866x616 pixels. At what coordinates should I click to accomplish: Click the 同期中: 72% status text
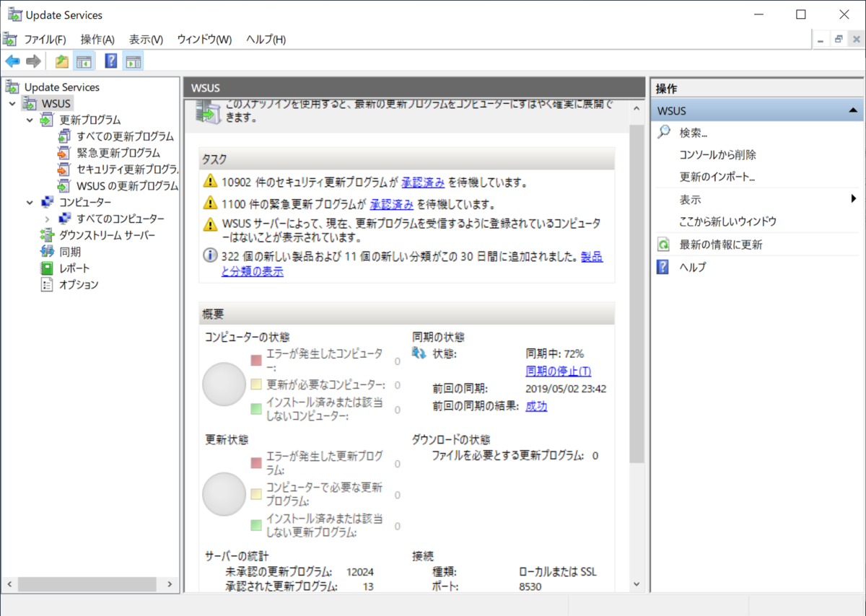[554, 353]
